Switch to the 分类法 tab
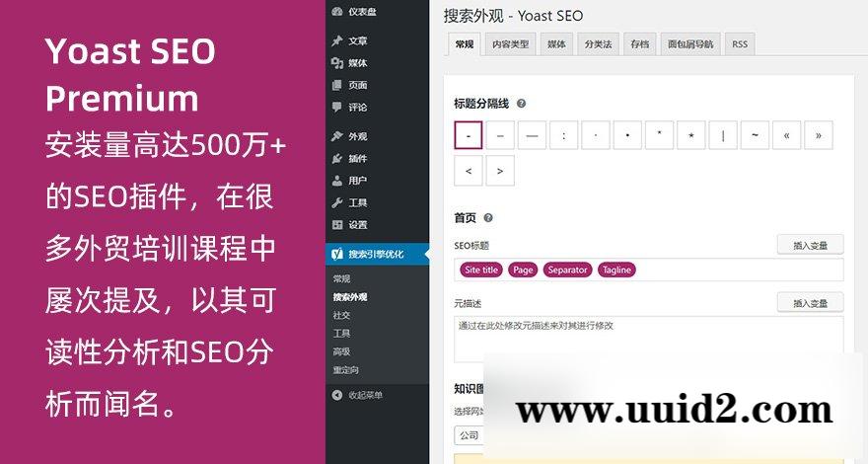The width and height of the screenshot is (868, 464). [x=598, y=44]
